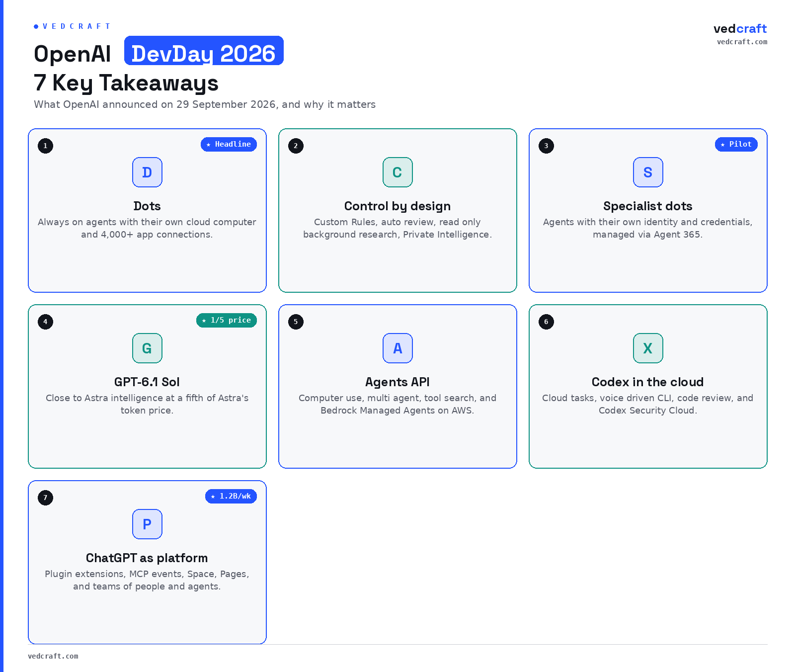Screen dimensions: 795x672
Task: Select the Control by design title
Action: click(397, 206)
